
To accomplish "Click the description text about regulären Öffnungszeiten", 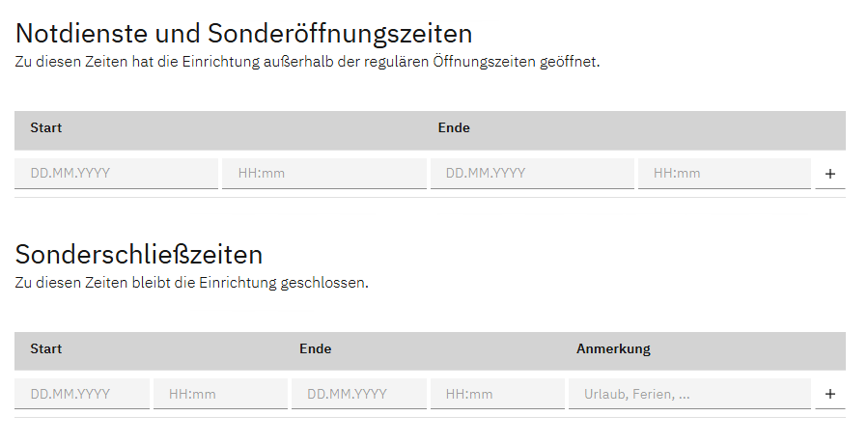I will pos(308,63).
